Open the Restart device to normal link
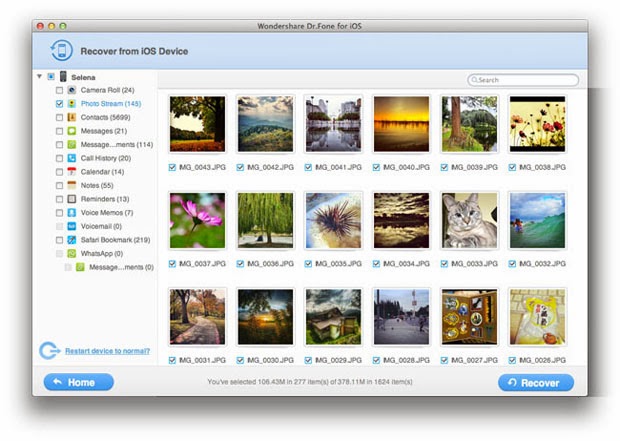The width and height of the screenshot is (620, 441). [107, 351]
